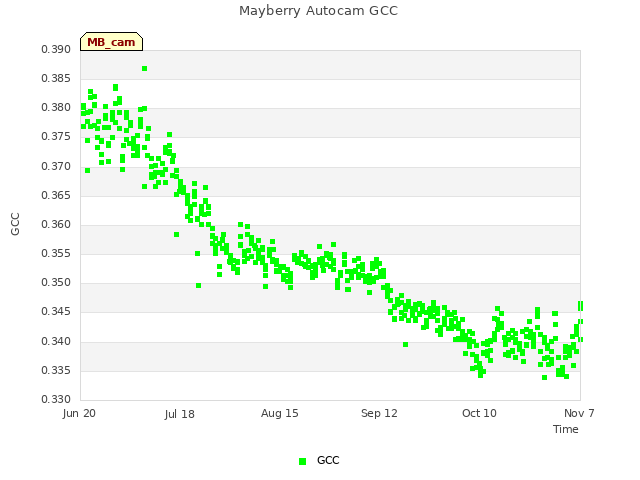Click the 0.350 y-axis value

[56, 282]
